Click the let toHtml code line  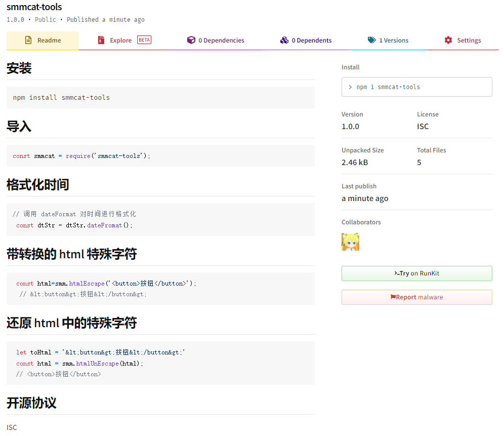point(101,352)
